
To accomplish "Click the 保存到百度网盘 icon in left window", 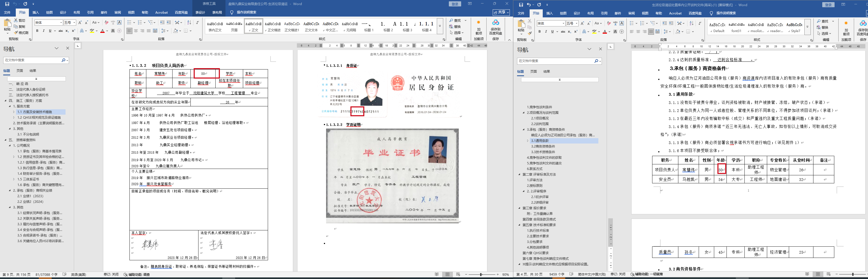I will 495,28.
